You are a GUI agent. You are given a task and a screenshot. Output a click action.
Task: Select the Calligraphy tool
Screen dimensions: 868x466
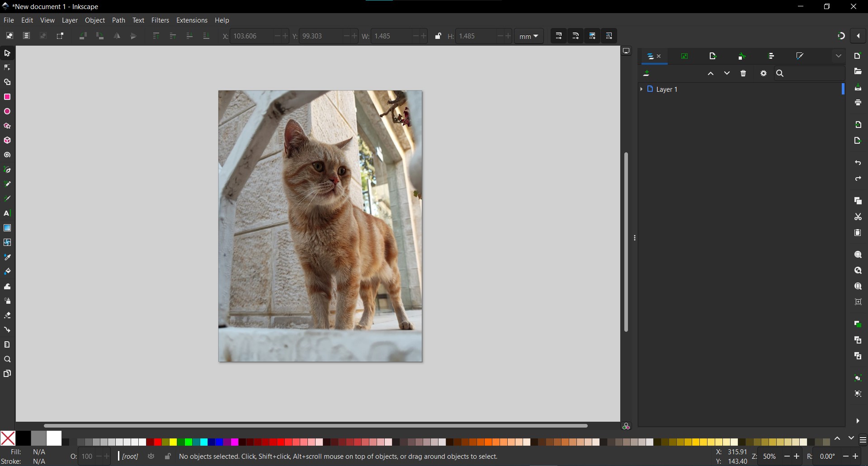(x=7, y=199)
